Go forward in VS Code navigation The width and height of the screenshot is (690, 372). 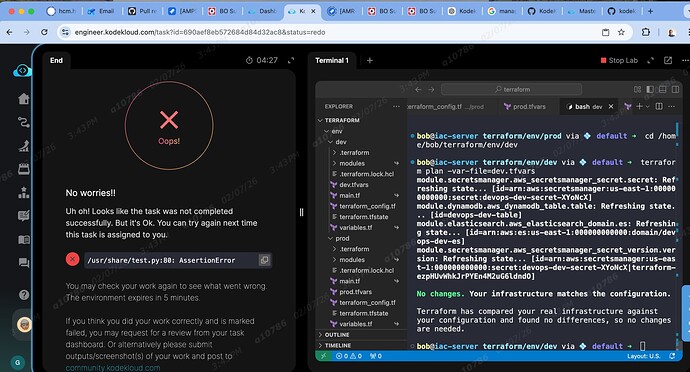(x=431, y=89)
